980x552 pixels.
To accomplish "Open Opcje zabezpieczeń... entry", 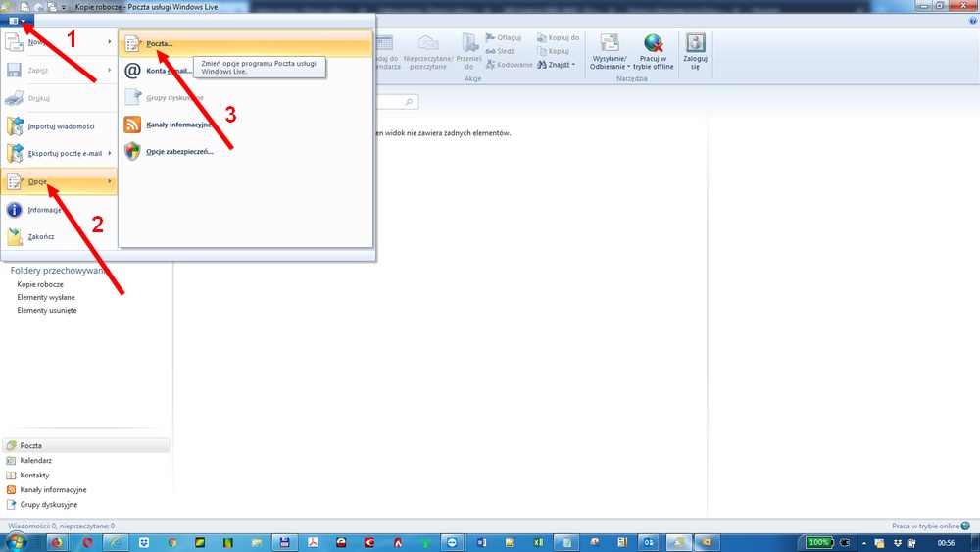I will (x=179, y=151).
